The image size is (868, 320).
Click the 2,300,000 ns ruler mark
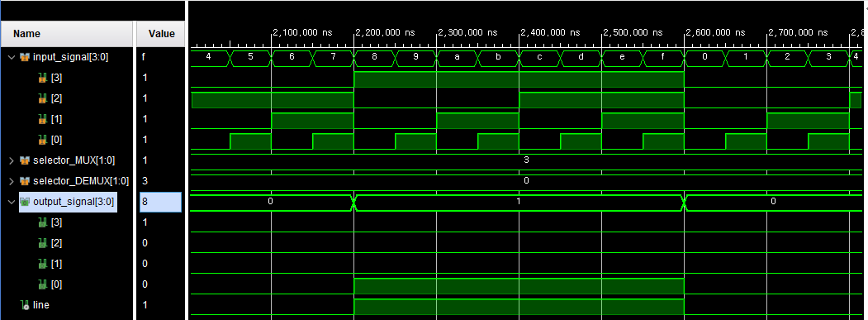467,33
